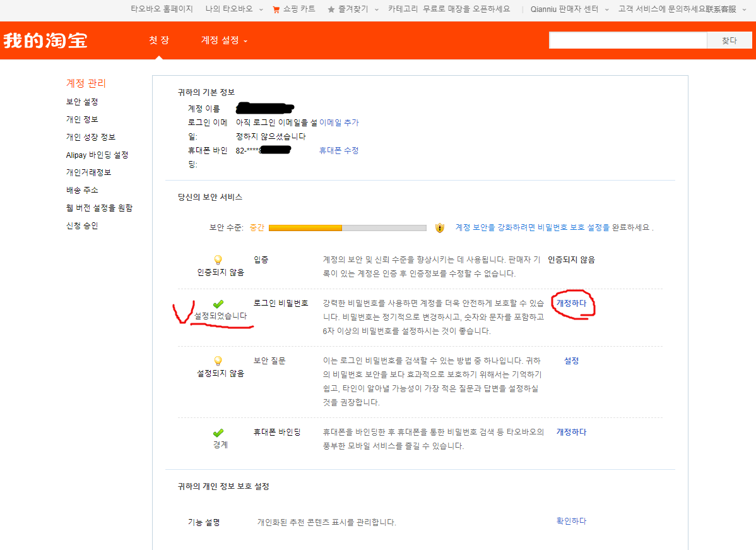Click inside the top search input field
The height and width of the screenshot is (550, 756).
pyautogui.click(x=628, y=39)
